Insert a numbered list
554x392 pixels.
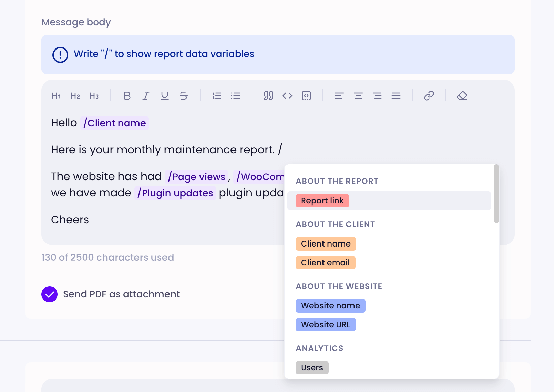click(217, 96)
